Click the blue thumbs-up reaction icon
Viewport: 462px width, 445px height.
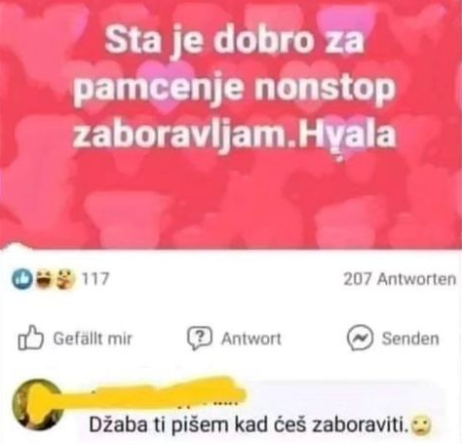pos(19,279)
